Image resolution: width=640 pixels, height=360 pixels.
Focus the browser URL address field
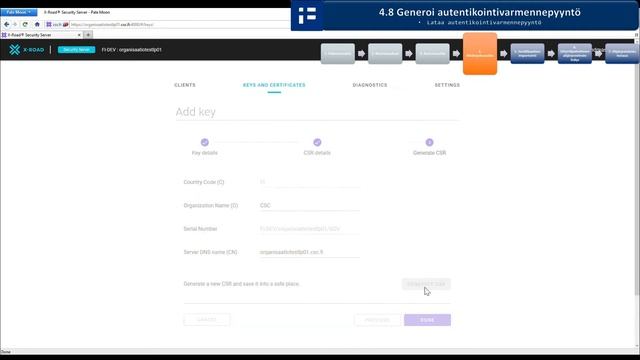click(180, 24)
